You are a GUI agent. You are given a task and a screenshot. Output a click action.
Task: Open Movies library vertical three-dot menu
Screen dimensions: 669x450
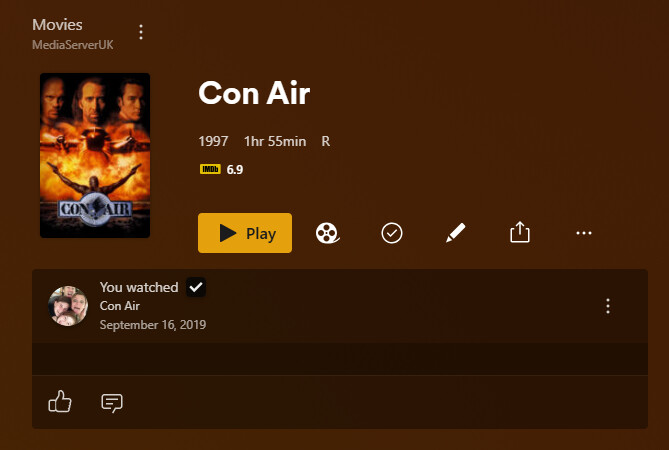141,32
